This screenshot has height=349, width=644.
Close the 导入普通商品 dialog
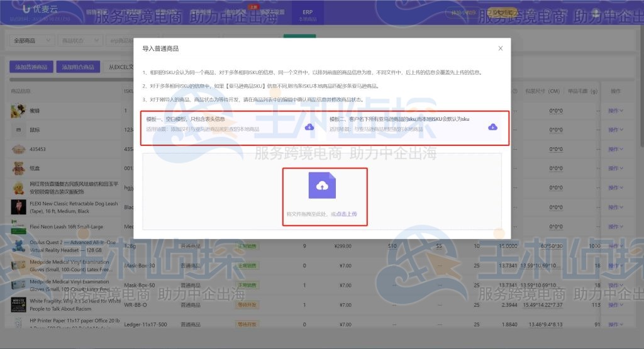(500, 48)
